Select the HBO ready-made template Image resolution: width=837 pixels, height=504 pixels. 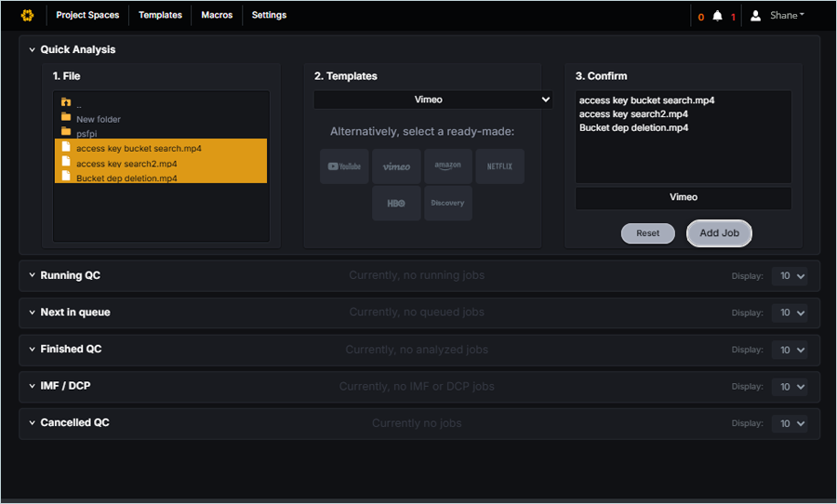pyautogui.click(x=396, y=203)
